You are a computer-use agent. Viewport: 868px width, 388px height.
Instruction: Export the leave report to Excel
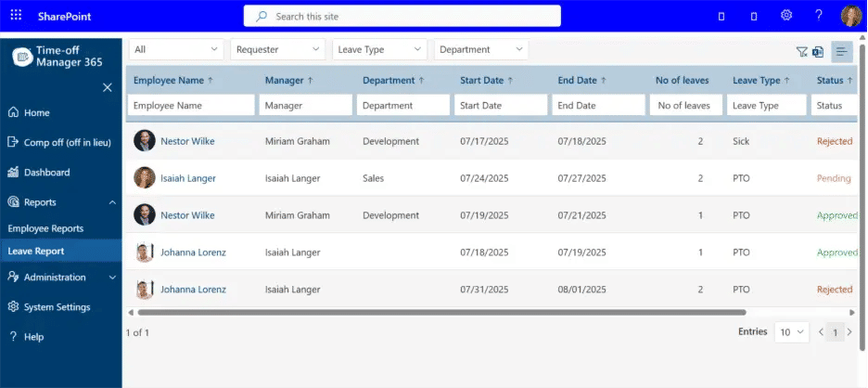click(x=818, y=52)
